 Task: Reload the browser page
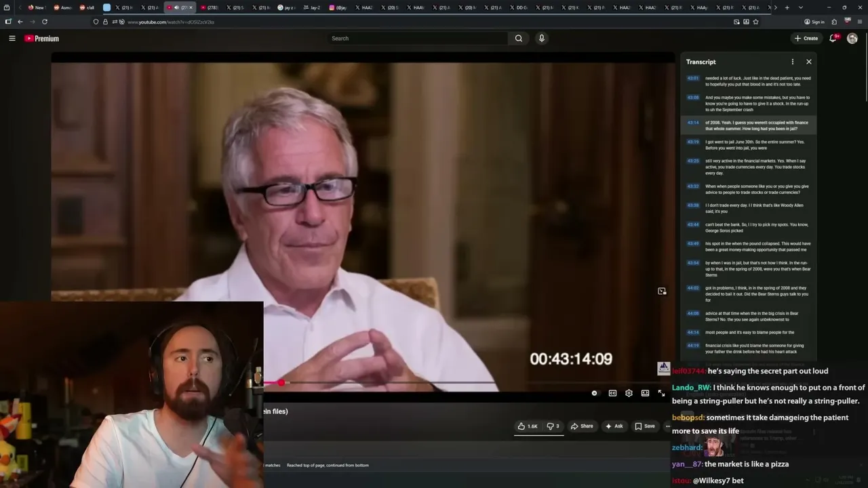(45, 22)
